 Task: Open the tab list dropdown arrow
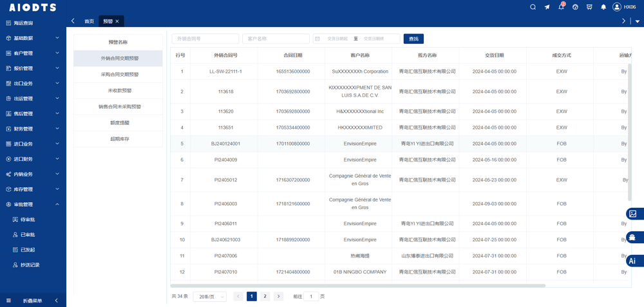tap(638, 21)
